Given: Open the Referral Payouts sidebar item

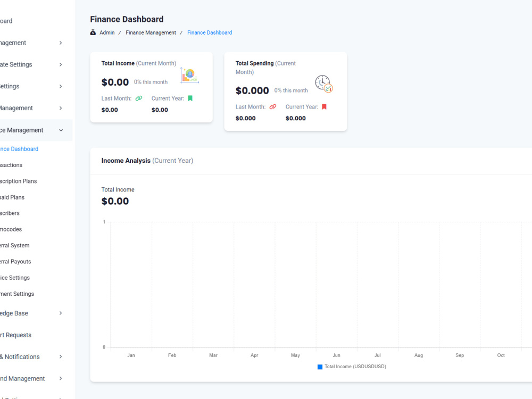Looking at the screenshot, I should click(15, 262).
